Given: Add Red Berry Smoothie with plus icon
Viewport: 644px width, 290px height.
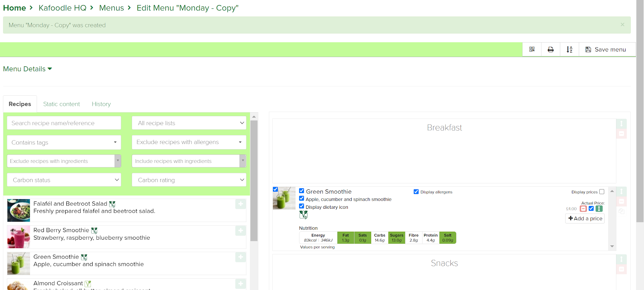Looking at the screenshot, I should [x=241, y=230].
